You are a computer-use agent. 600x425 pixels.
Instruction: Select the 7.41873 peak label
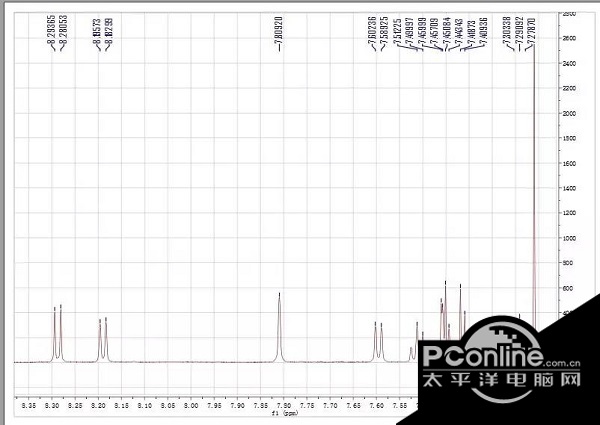pyautogui.click(x=471, y=34)
